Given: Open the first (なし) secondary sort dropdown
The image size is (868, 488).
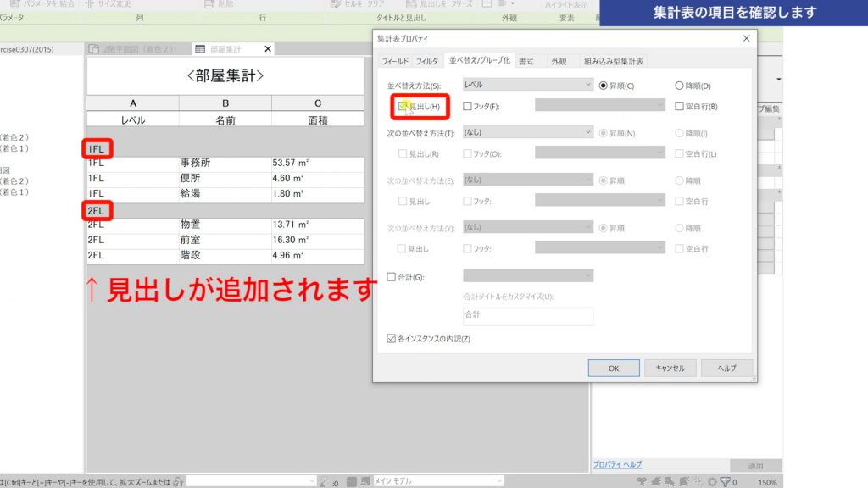Looking at the screenshot, I should coord(527,132).
